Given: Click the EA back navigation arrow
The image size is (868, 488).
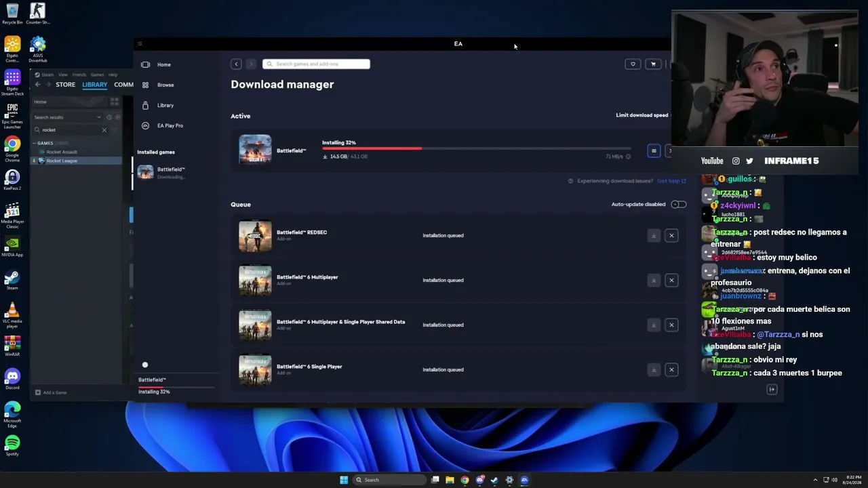Looking at the screenshot, I should point(236,64).
